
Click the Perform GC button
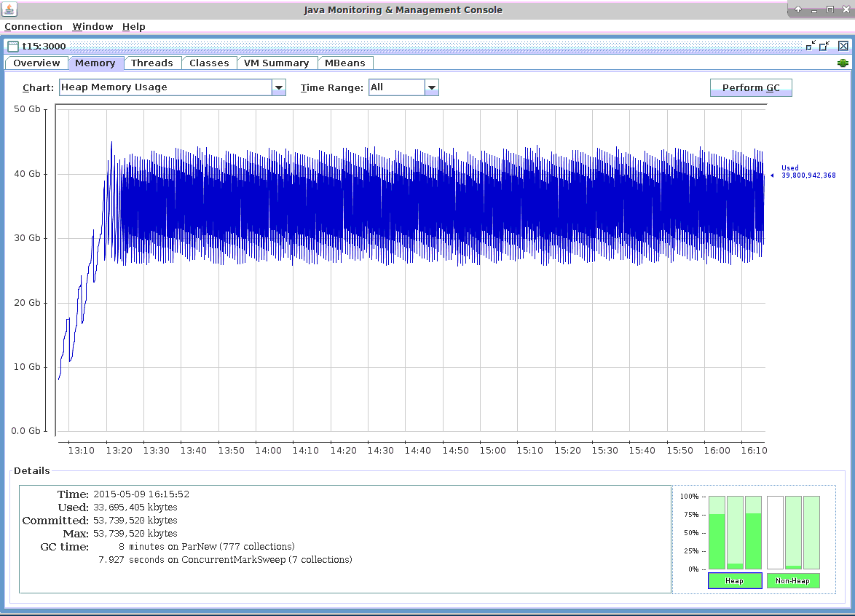[751, 87]
